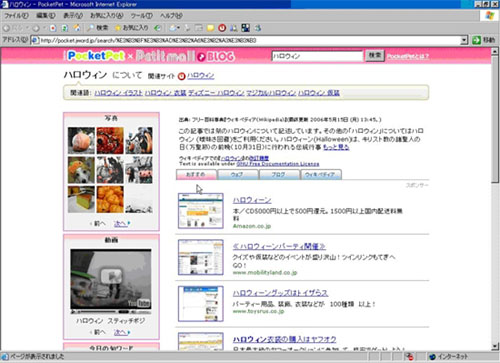
Task: Select the ウィキペディア (Wikipedia) results tab
Action: [321, 174]
